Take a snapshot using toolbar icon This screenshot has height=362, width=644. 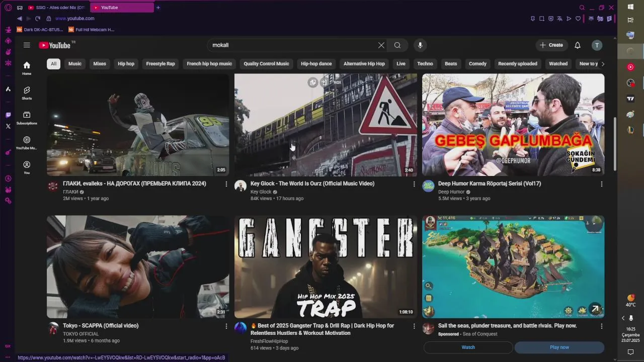542,19
